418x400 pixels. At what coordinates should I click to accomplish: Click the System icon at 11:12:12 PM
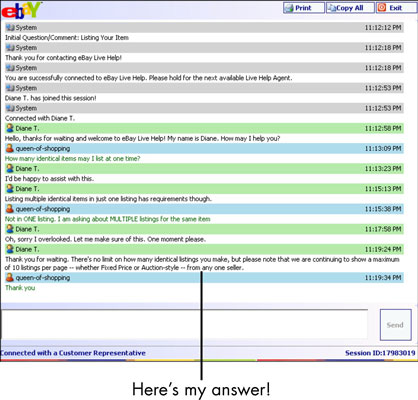(x=10, y=28)
